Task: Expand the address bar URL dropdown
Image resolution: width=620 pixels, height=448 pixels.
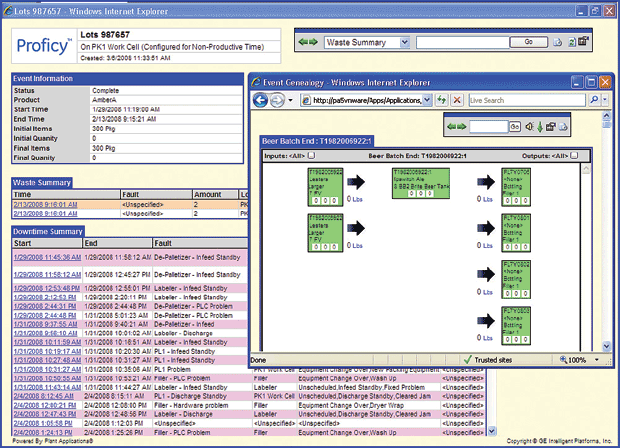Action: coord(427,100)
